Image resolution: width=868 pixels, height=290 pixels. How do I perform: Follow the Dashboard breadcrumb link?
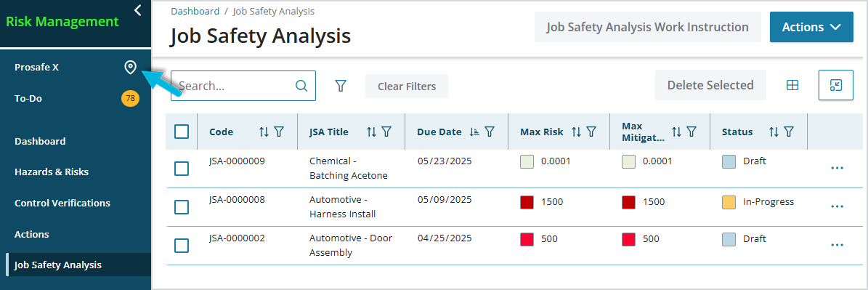tap(195, 11)
